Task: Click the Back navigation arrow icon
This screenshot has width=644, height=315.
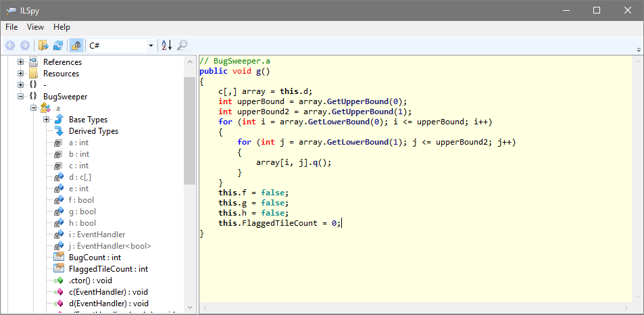Action: [10, 45]
